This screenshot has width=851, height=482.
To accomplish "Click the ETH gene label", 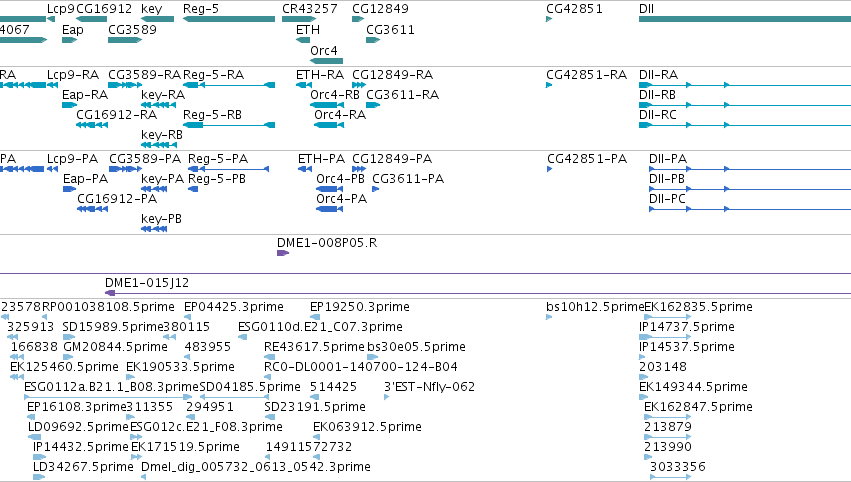I will click(308, 30).
